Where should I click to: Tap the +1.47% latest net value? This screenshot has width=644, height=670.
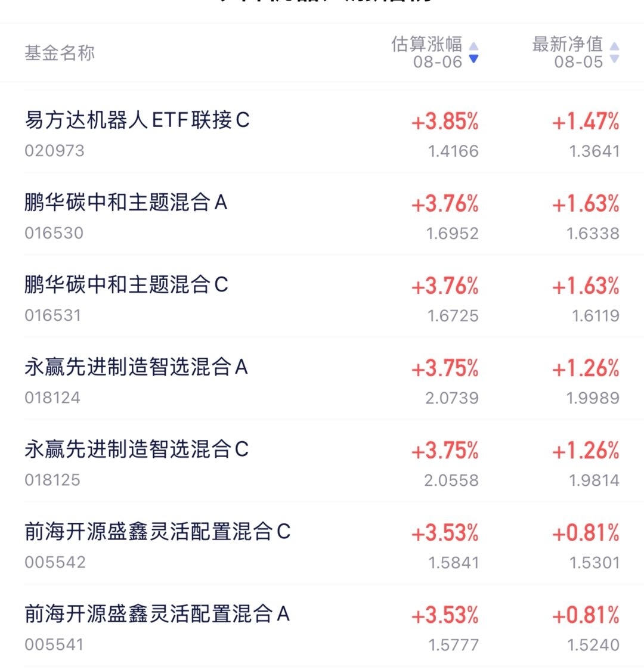pyautogui.click(x=586, y=122)
